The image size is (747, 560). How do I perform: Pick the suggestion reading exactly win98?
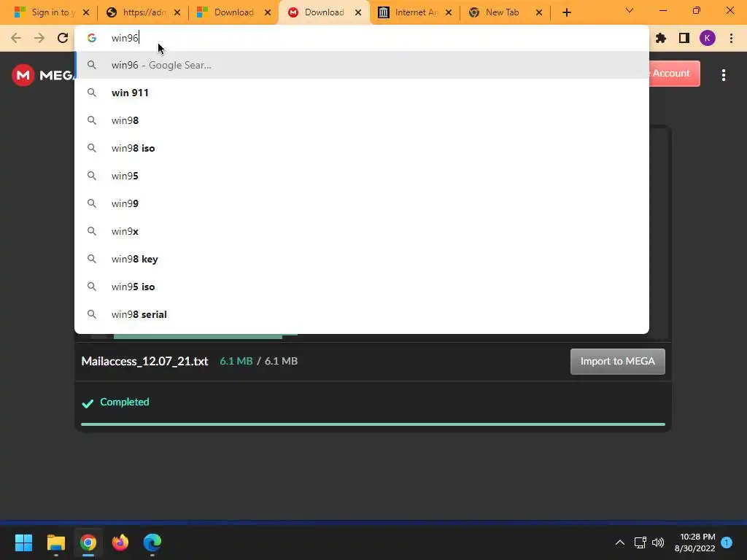click(362, 120)
